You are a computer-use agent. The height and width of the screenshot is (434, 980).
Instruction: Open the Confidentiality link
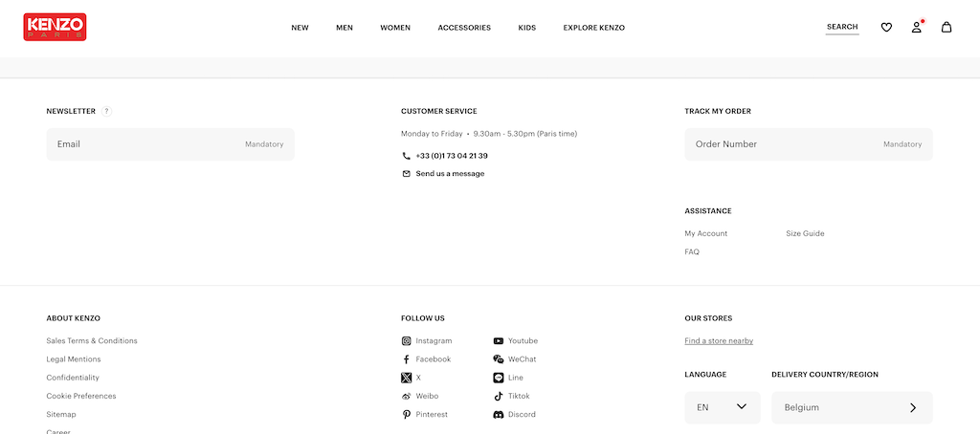(73, 378)
